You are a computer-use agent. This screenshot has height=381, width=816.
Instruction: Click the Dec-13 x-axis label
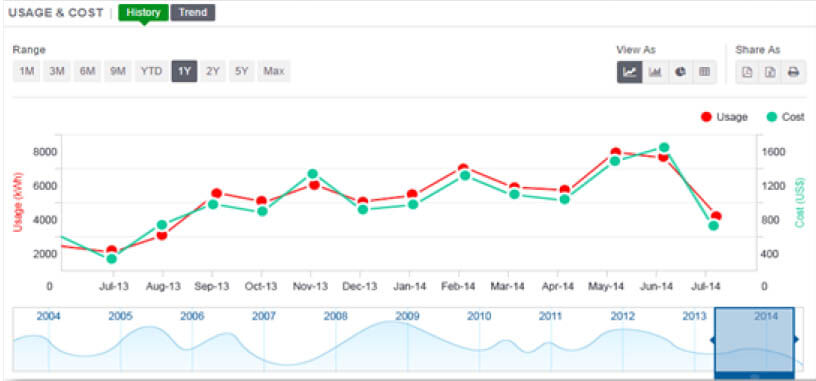360,286
